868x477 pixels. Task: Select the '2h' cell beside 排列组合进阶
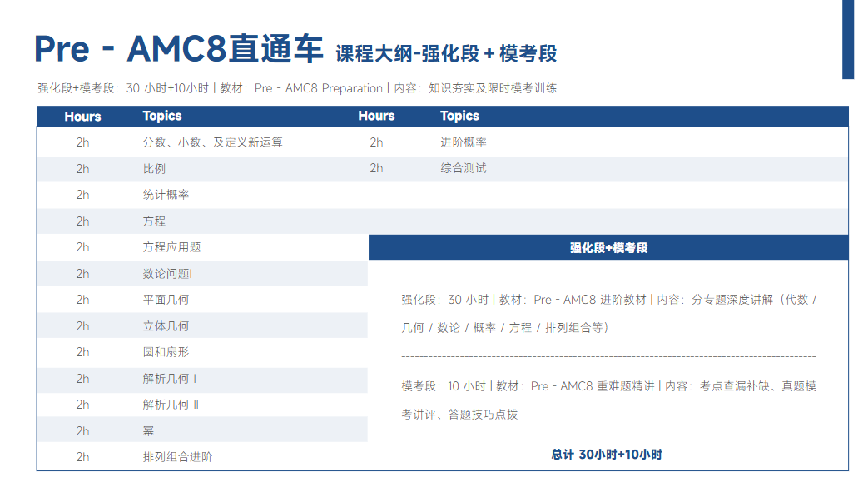tap(82, 457)
